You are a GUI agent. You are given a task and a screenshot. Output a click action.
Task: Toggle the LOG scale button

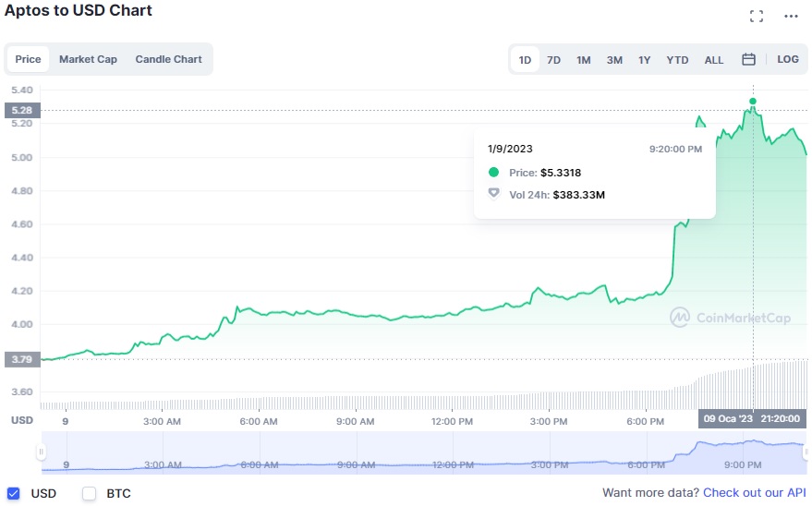click(788, 59)
